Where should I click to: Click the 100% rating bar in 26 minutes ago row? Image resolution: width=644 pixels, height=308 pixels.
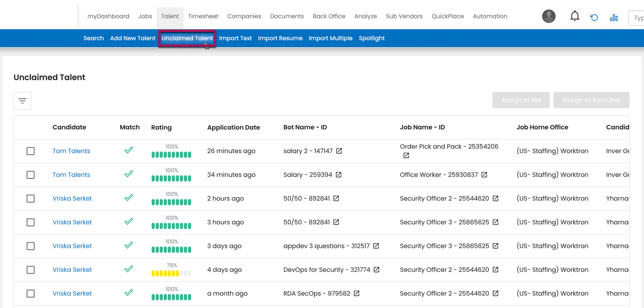171,155
